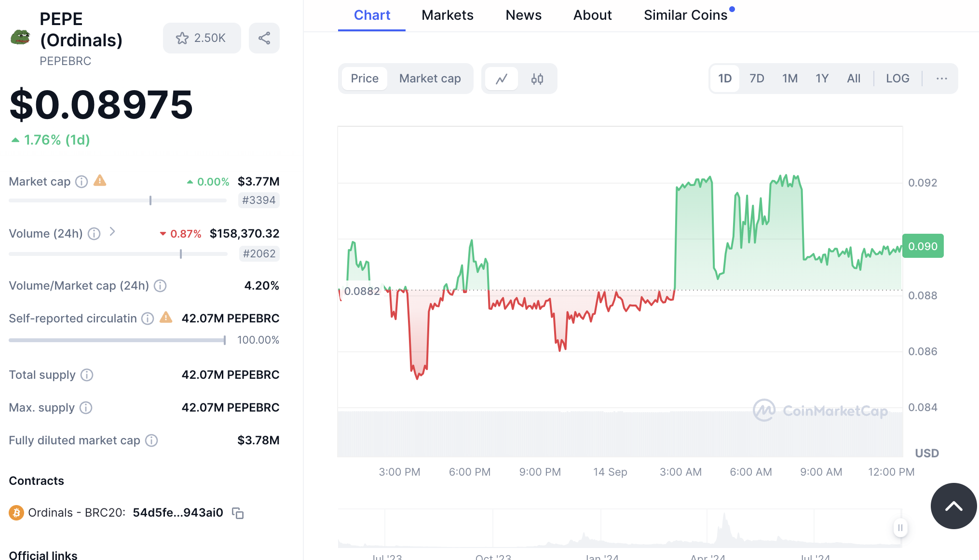Click the timeline range handle on mini chart
This screenshot has width=979, height=560.
click(x=900, y=528)
